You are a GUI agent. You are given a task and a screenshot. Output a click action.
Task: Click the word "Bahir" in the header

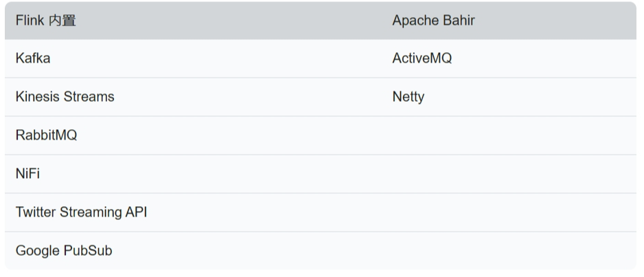click(459, 21)
